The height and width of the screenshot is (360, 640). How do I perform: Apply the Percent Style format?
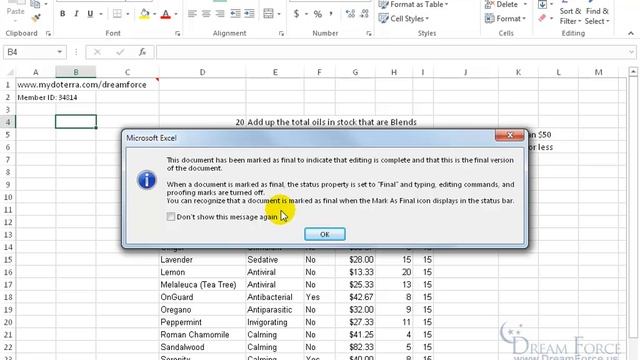tap(318, 14)
